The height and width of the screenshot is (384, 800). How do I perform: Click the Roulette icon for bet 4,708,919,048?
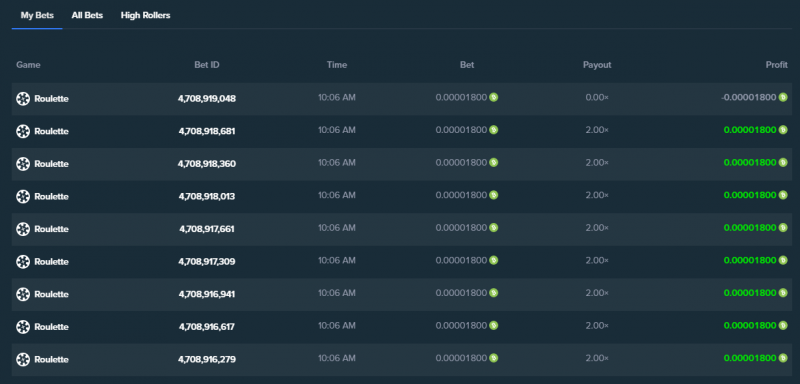(x=23, y=98)
